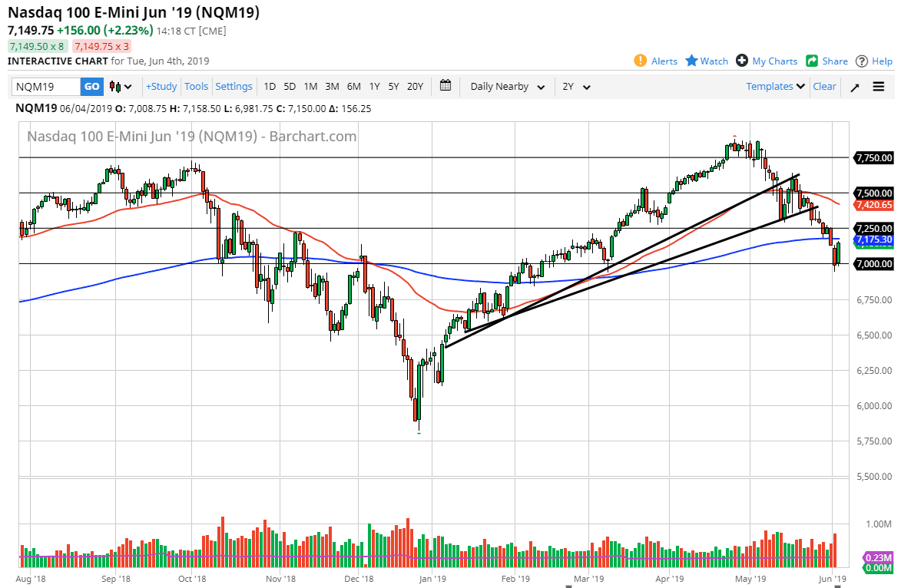Select the 6M time range
The image size is (901, 588).
(x=353, y=87)
